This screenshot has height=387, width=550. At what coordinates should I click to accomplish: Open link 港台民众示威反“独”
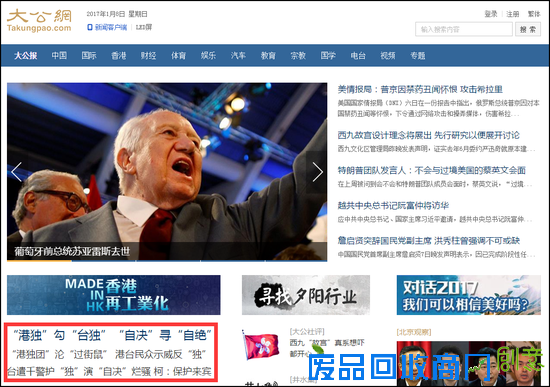point(161,354)
